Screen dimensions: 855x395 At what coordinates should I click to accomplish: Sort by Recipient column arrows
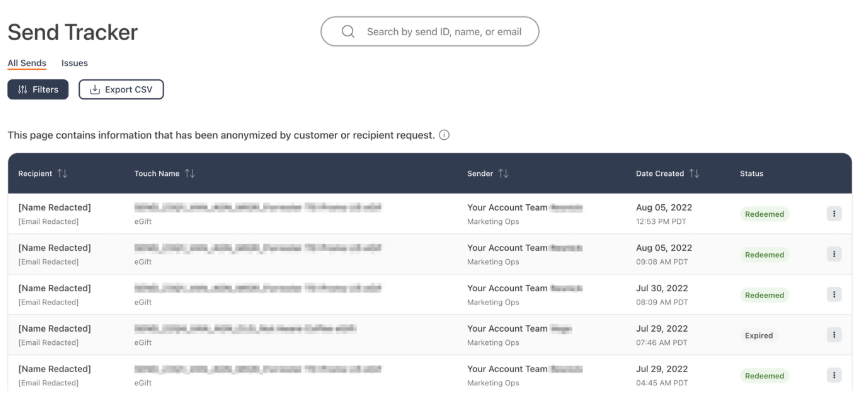[62, 173]
